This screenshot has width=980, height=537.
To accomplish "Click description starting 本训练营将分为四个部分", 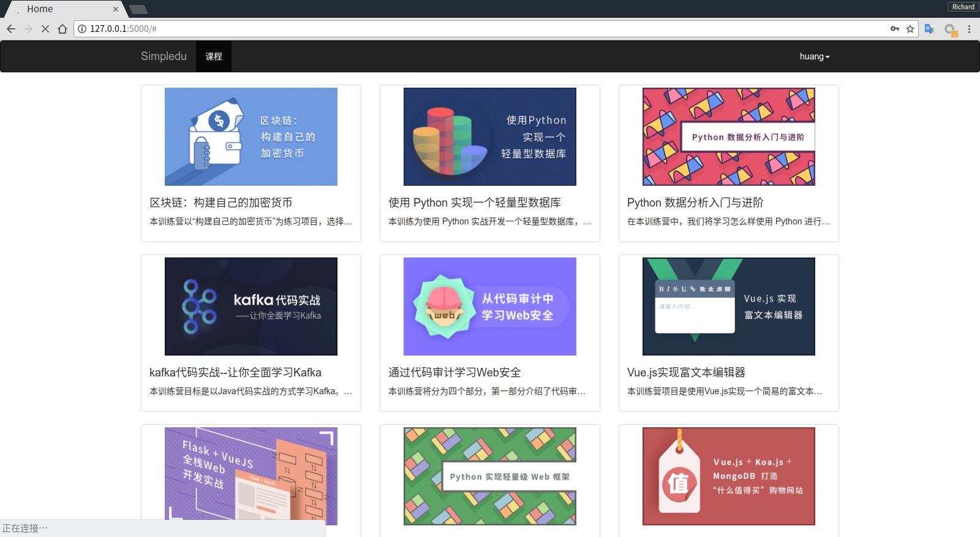I will pos(487,391).
